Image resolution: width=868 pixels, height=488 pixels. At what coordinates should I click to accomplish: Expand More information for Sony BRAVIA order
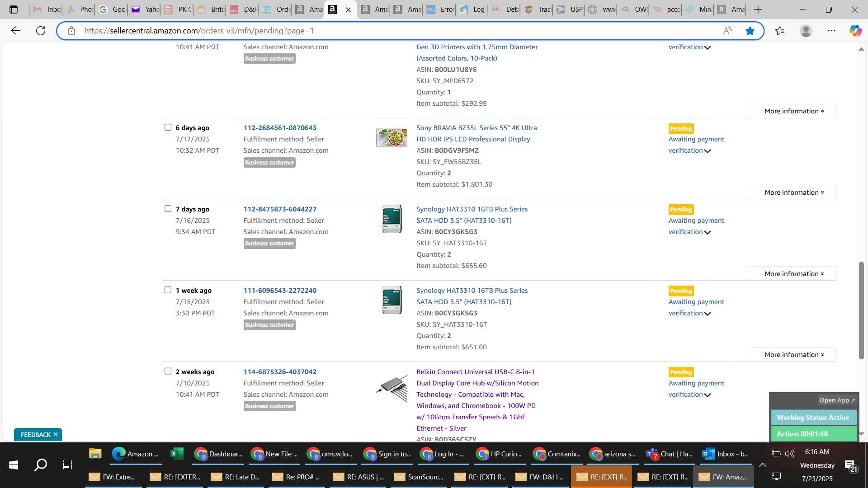click(792, 192)
